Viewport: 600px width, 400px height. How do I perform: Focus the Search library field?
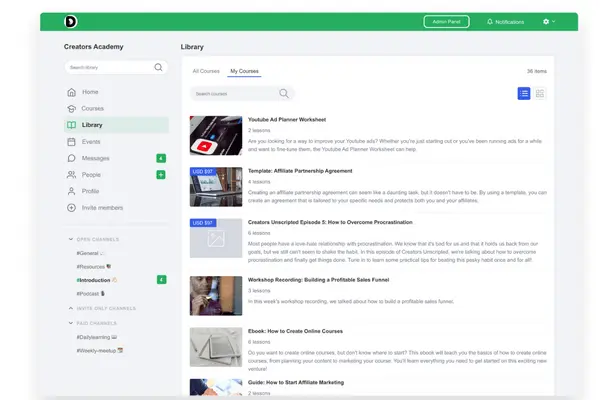point(116,67)
